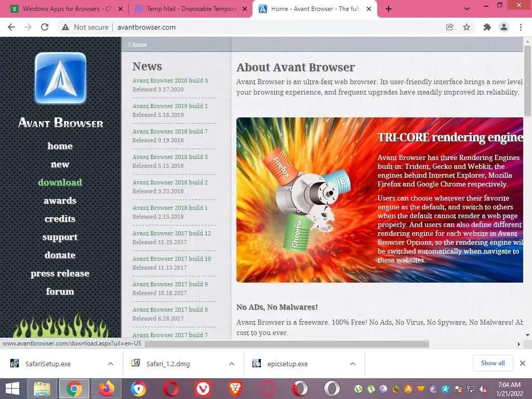Click the taskbar clock showing 7:04 AM
Viewport: 532px width, 399px height.
509,389
